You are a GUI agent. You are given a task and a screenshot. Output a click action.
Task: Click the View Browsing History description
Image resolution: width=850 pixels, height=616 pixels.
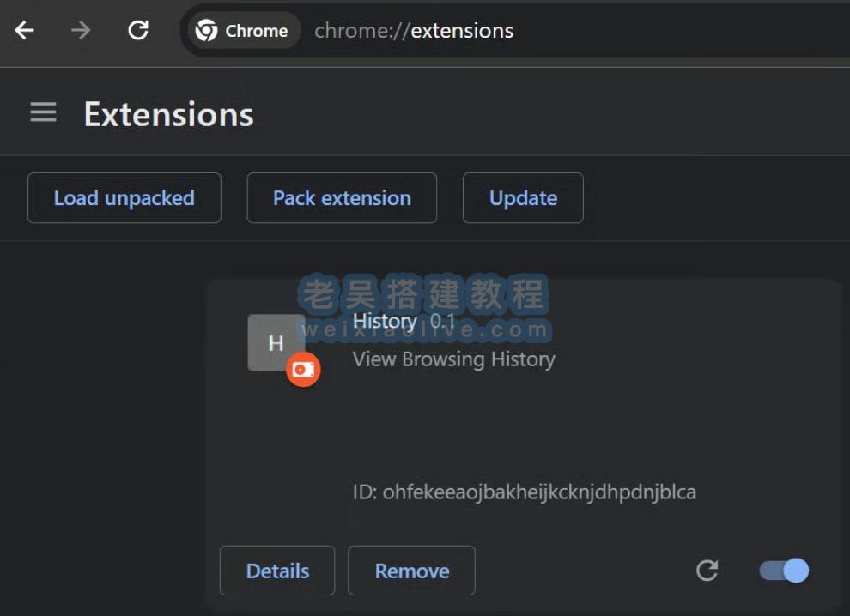(x=453, y=359)
